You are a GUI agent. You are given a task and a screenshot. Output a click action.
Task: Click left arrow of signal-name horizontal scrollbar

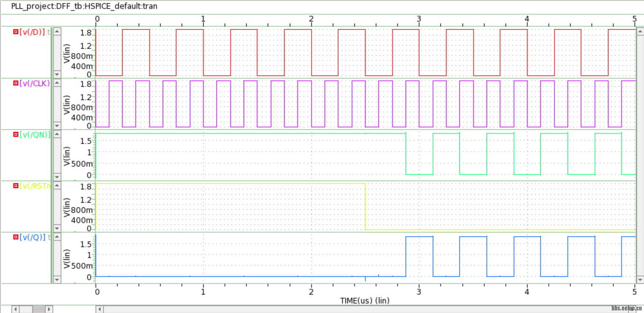pyautogui.click(x=15, y=309)
